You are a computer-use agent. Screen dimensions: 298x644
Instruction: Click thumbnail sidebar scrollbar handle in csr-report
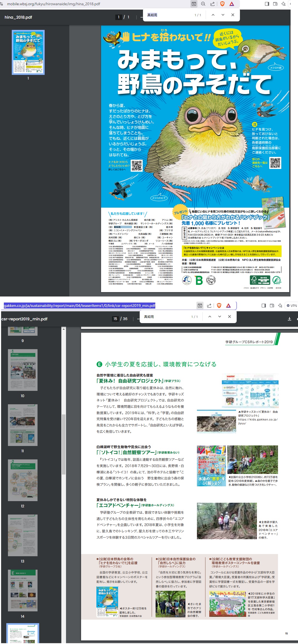pyautogui.click(x=64, y=444)
